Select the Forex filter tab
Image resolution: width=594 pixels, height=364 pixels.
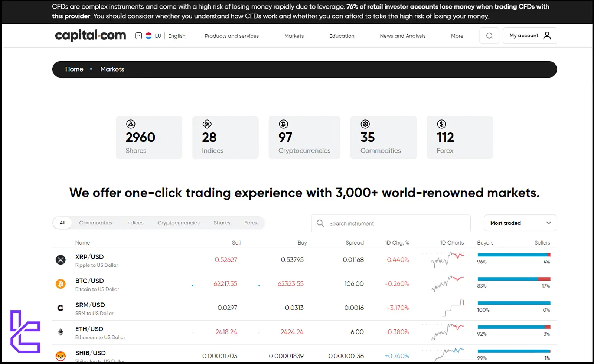(251, 223)
